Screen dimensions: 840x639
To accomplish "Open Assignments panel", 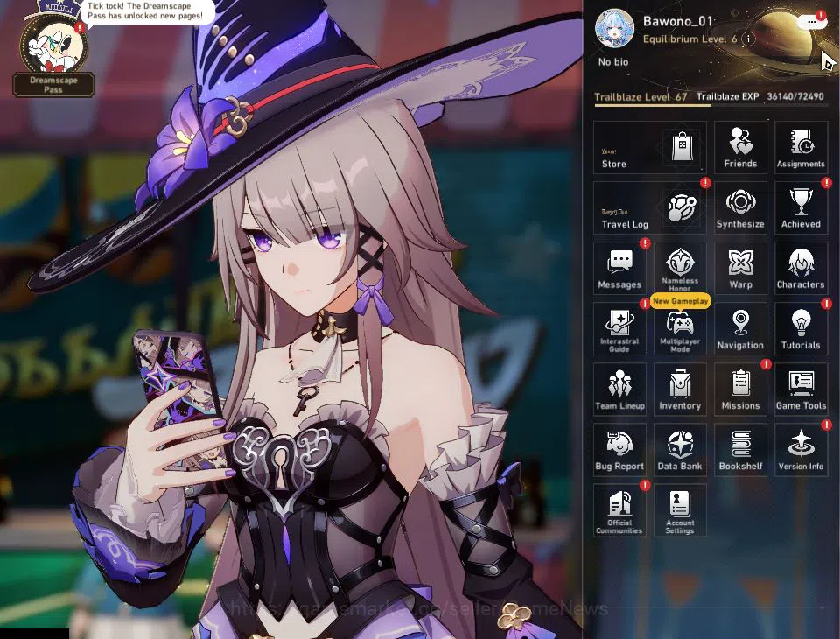I will point(801,147).
